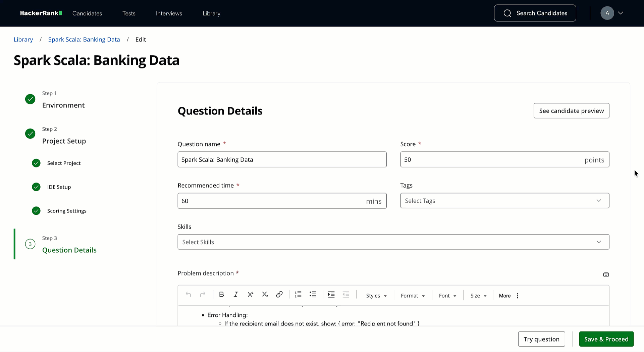Click Library breadcrumb link
This screenshot has width=644, height=352.
(x=23, y=40)
